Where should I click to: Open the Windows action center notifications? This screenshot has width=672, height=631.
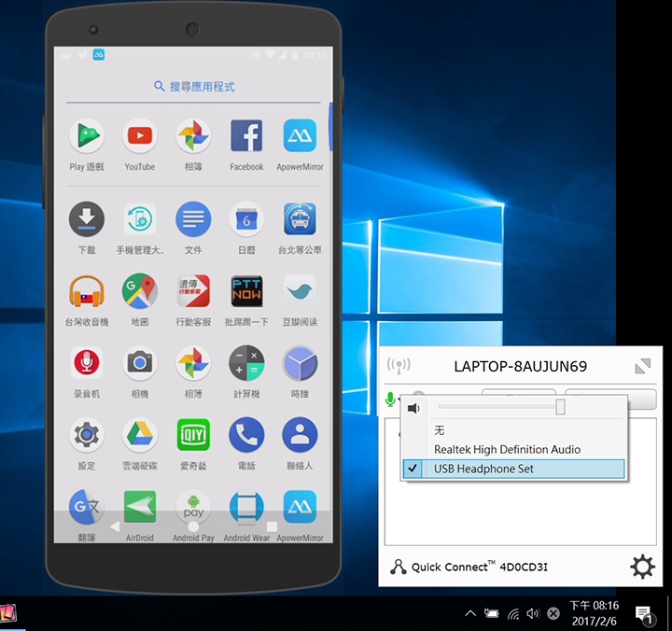(645, 615)
